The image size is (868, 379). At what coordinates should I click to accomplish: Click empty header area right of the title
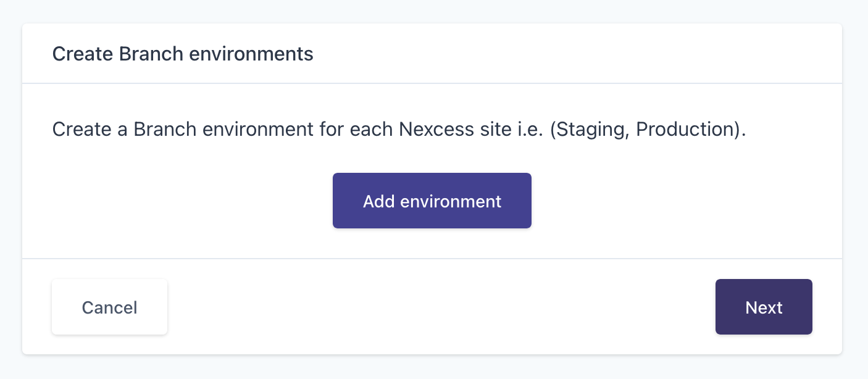(x=574, y=54)
